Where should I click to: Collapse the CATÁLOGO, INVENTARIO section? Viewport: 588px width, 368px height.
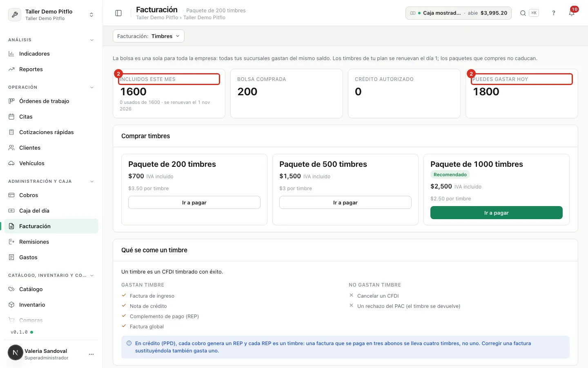click(x=92, y=276)
